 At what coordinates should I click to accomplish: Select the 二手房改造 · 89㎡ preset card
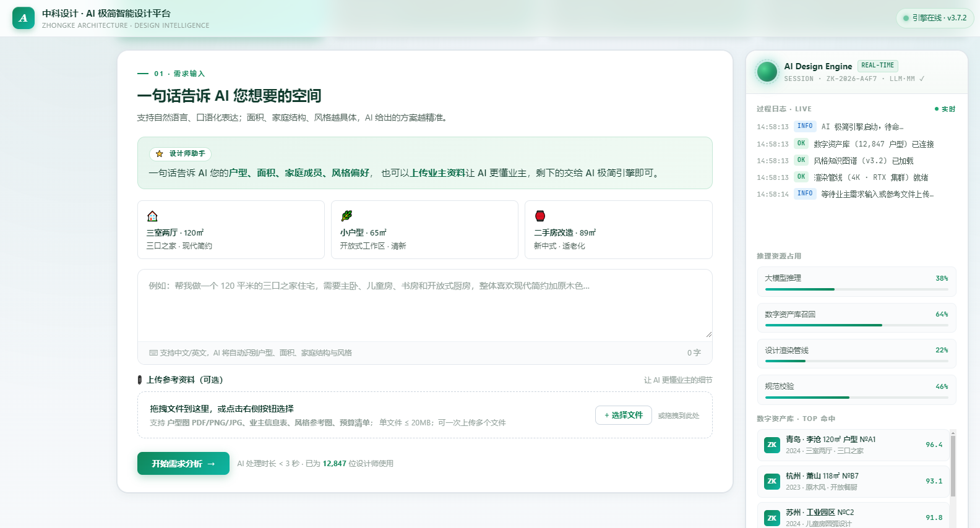click(619, 230)
